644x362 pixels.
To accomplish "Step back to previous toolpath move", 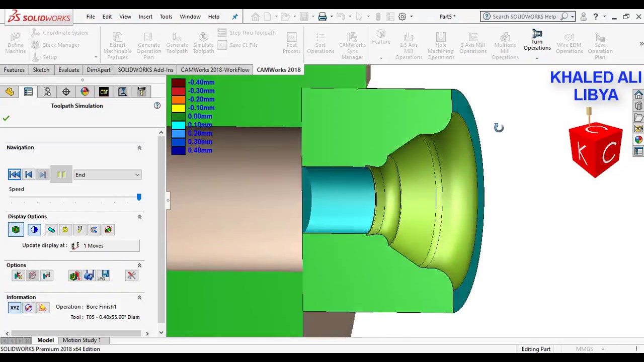I will pos(29,174).
